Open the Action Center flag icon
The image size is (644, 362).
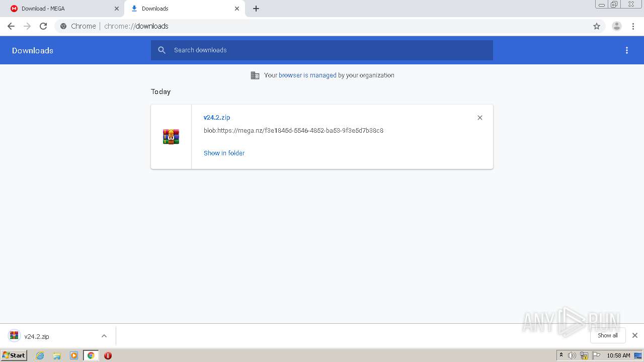tap(596, 355)
